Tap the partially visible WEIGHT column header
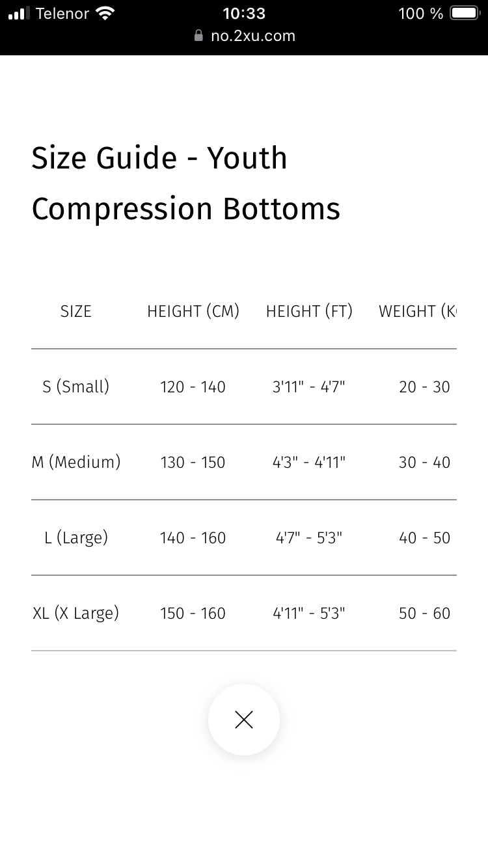The image size is (488, 868). [417, 311]
